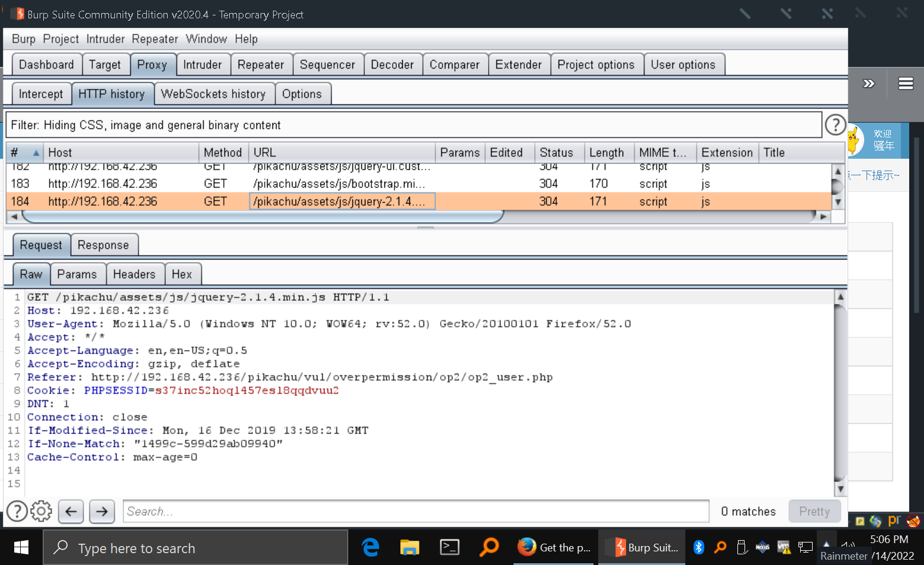
Task: Sort history by the Method column
Action: [223, 152]
